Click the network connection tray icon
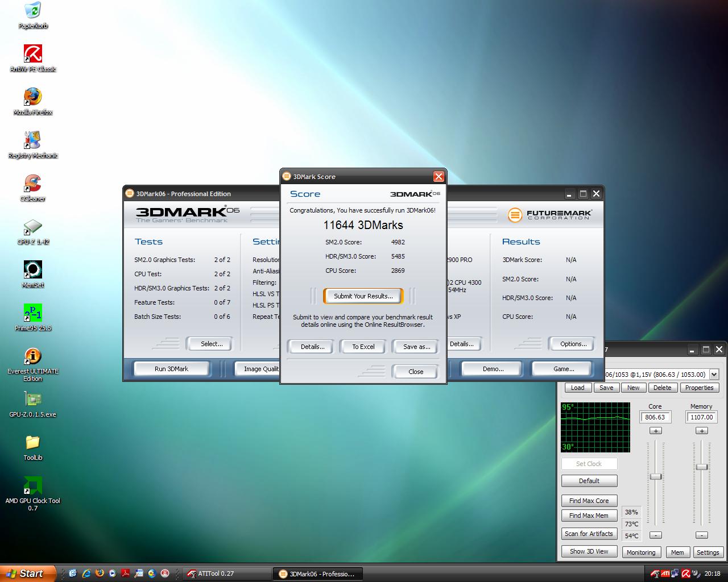The width and height of the screenshot is (728, 582). 675,573
